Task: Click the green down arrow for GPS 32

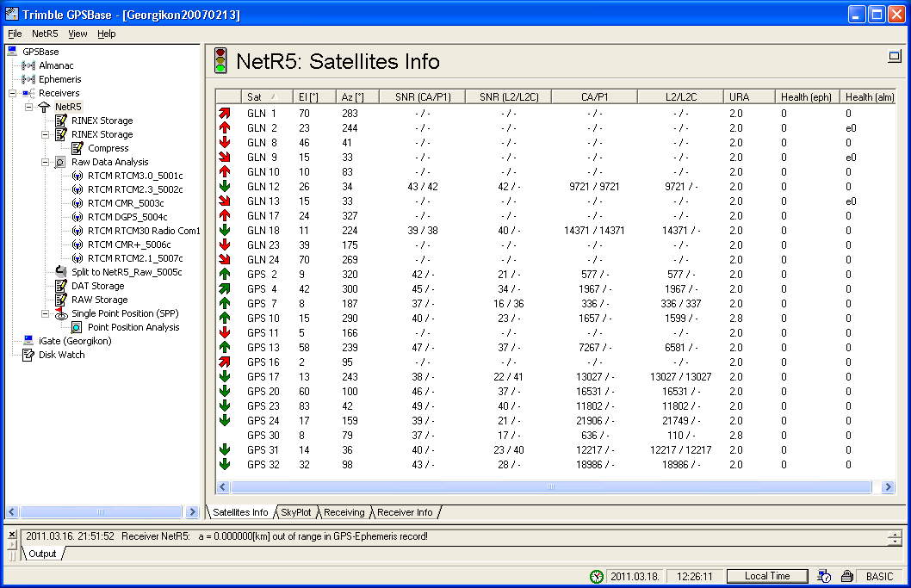Action: (x=224, y=464)
